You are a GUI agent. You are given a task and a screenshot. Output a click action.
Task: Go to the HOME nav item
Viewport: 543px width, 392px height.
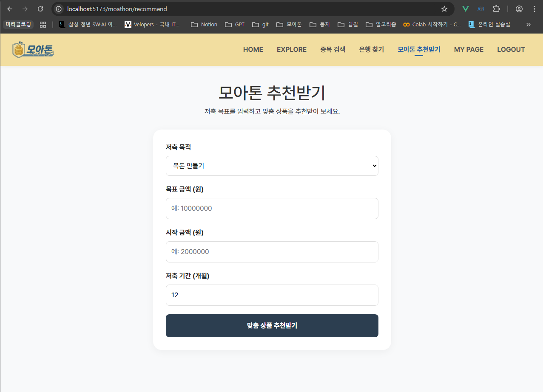[253, 50]
